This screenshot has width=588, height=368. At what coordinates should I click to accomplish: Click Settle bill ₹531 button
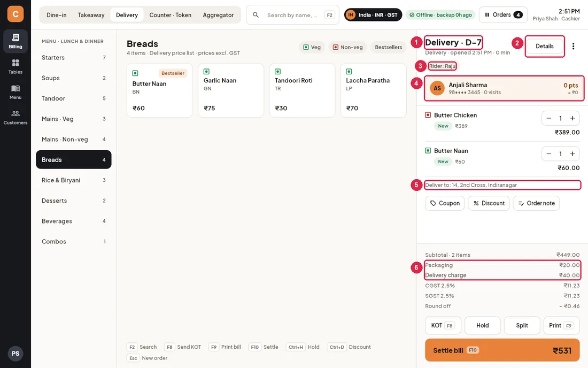(502, 350)
